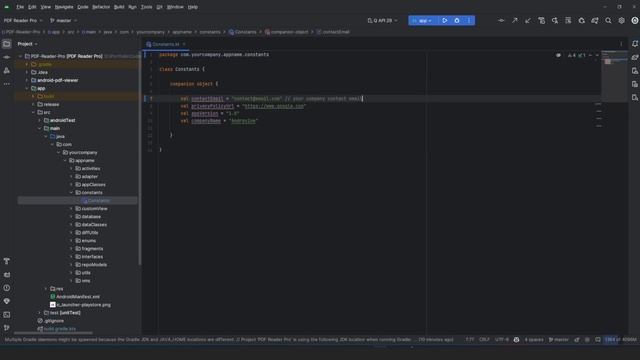Expand the fragments package in tree
The width and height of the screenshot is (640, 360).
tap(71, 249)
